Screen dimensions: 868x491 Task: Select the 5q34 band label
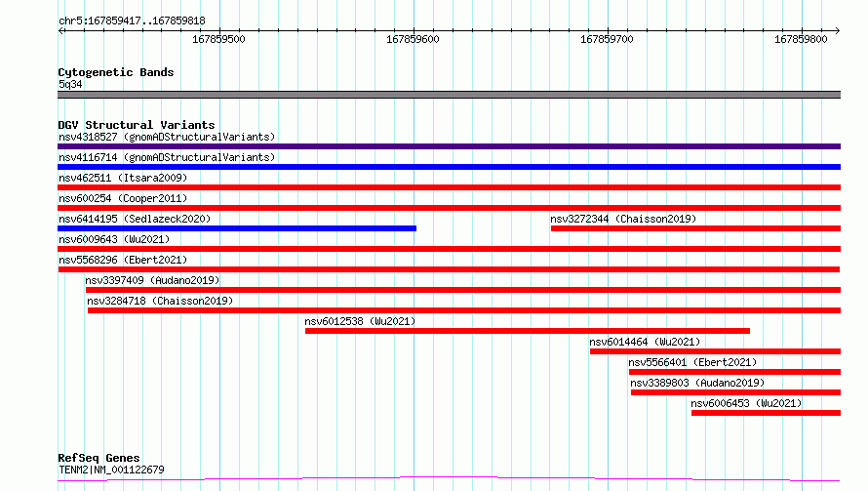click(x=70, y=84)
